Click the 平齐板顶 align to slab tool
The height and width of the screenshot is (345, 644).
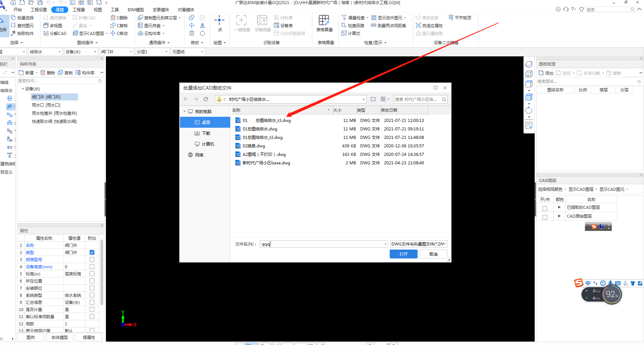[460, 18]
